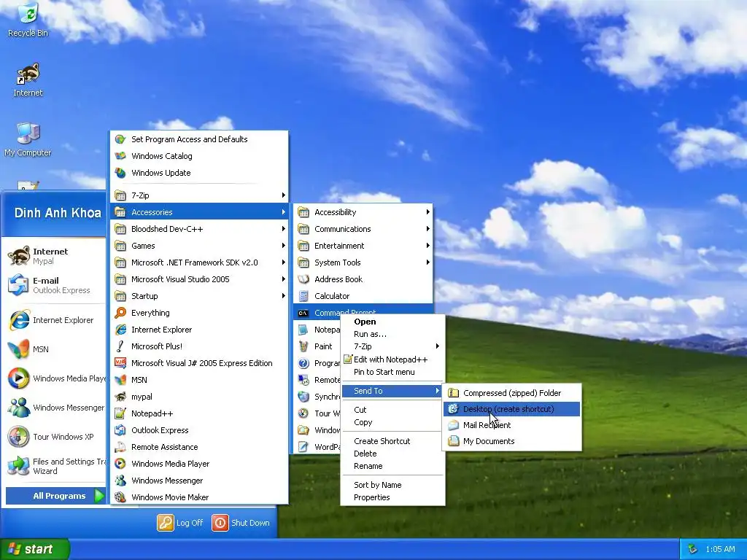Expand the System Tools submenu

pyautogui.click(x=363, y=262)
